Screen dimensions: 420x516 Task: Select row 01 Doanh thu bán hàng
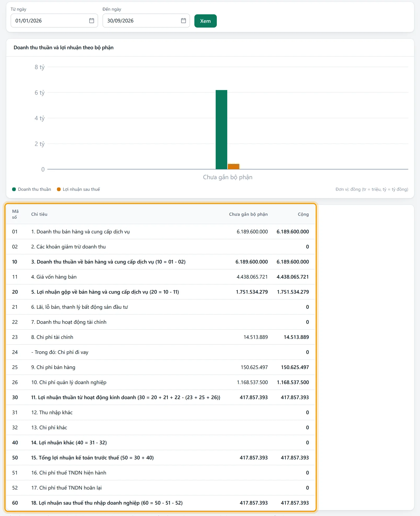(x=161, y=232)
